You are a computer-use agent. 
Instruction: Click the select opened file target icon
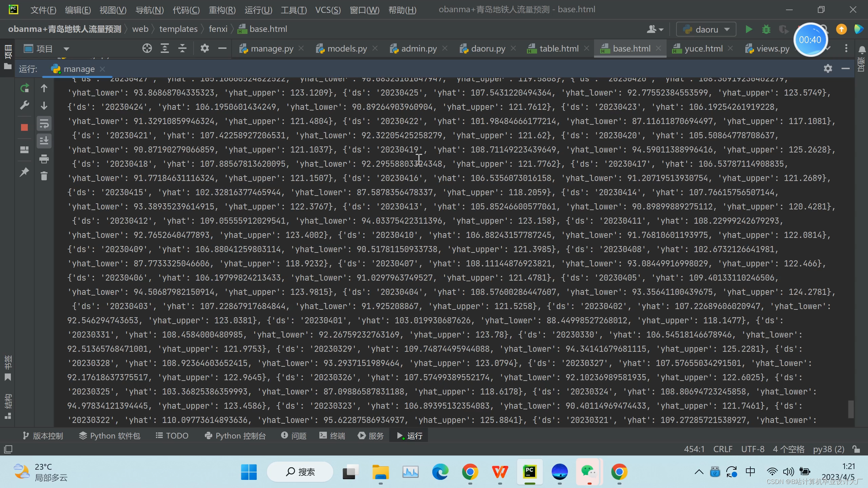point(147,48)
